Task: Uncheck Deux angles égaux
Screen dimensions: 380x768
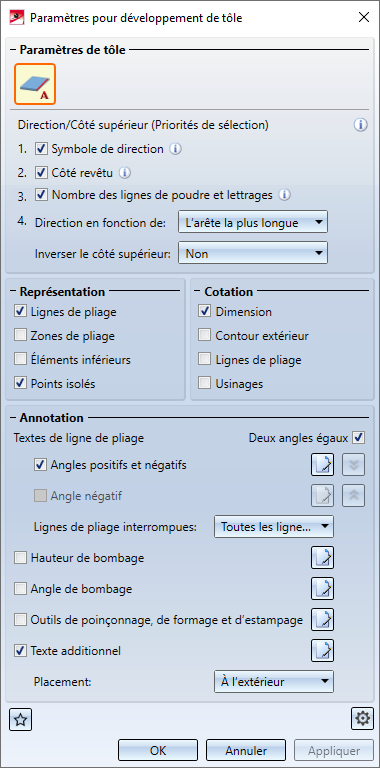Action: point(359,437)
